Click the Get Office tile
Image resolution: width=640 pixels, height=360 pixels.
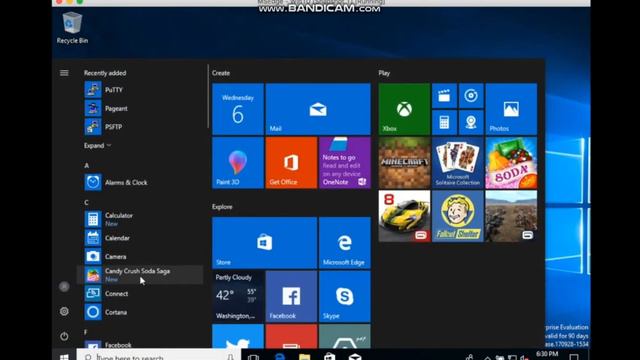(291, 162)
